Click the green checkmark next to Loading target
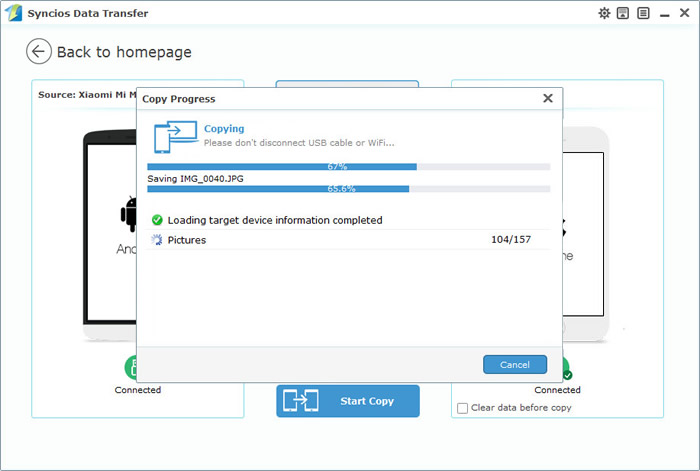 click(x=157, y=220)
